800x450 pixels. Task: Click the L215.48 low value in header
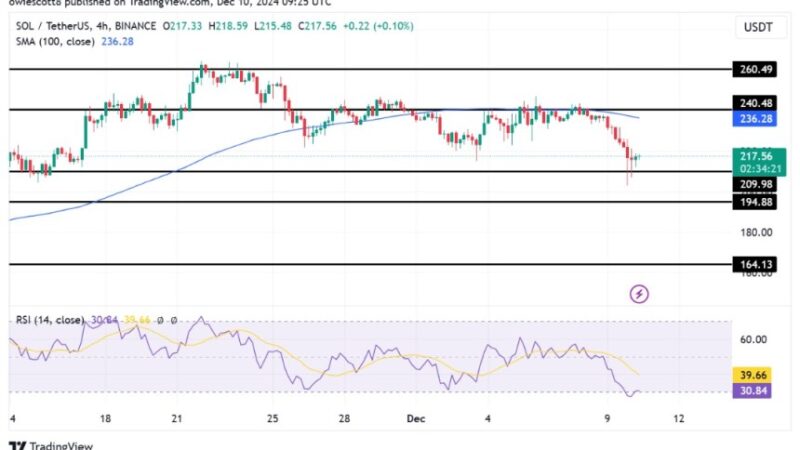273,26
